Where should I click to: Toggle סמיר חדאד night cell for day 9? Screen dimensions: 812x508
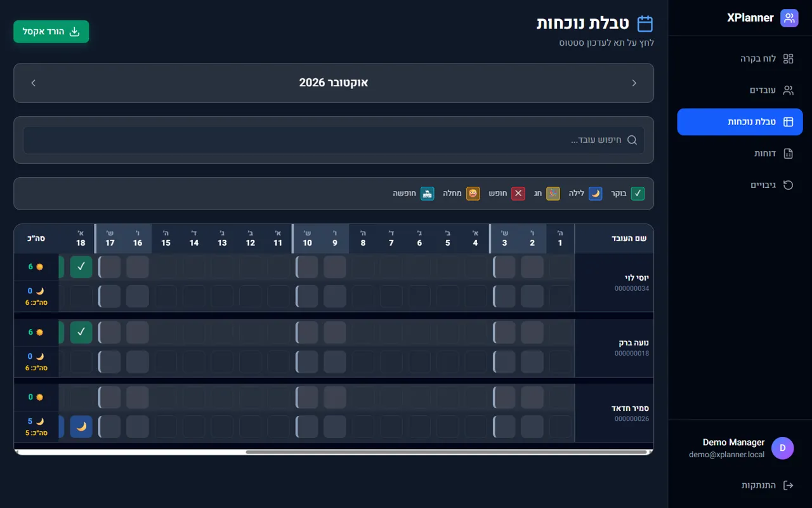(335, 427)
